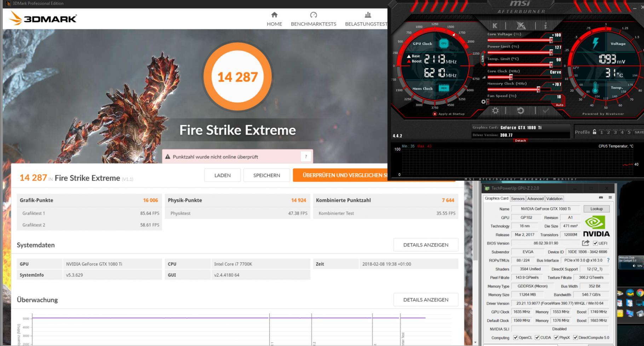Image resolution: width=644 pixels, height=346 pixels.
Task: Click the Musik.Club gadget on desktop
Action: coord(631,262)
